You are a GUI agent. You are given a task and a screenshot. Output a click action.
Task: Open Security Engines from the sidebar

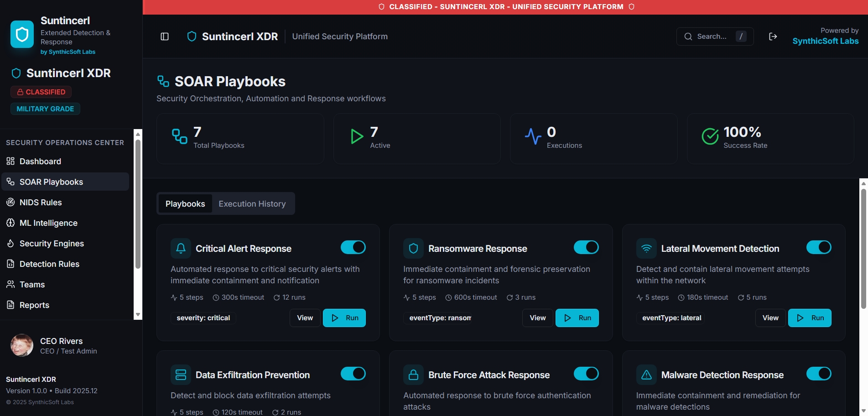click(51, 243)
